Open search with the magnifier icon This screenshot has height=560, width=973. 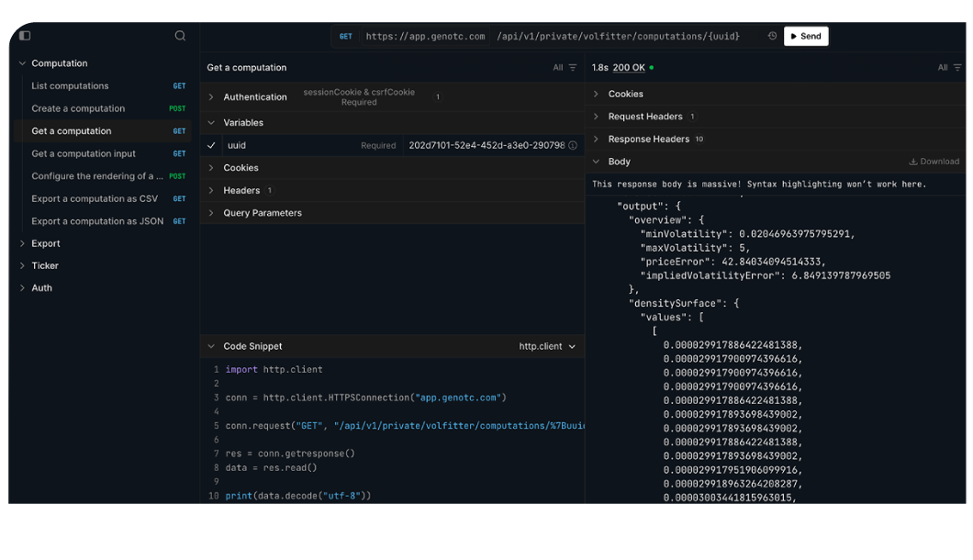(180, 36)
